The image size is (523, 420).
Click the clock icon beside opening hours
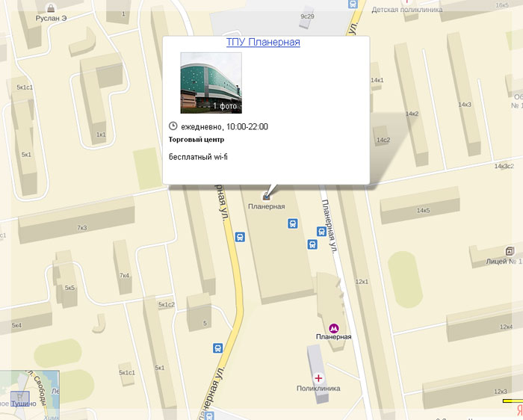pos(174,126)
